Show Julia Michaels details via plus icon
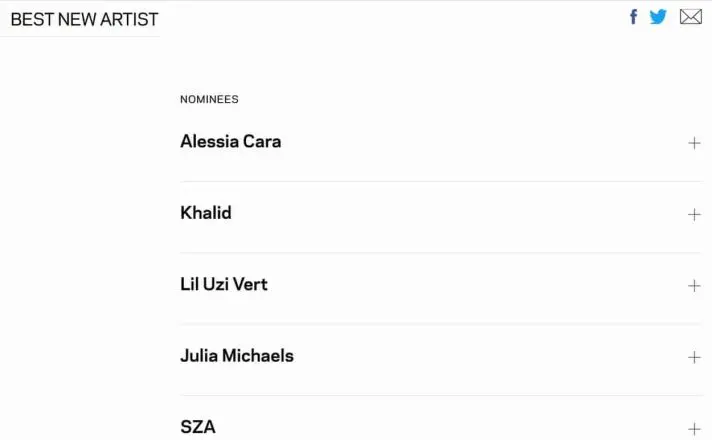The image size is (712, 440). point(694,357)
